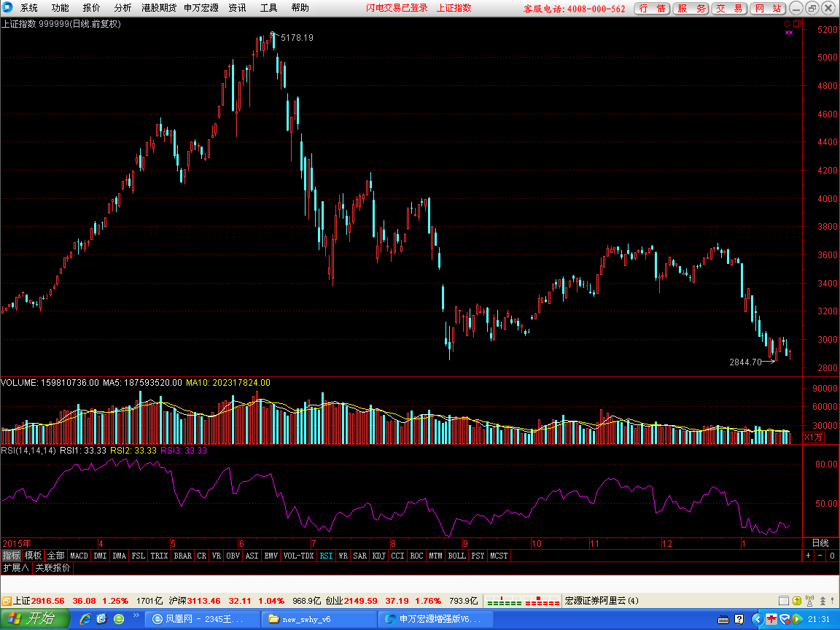Click the red diamond icon atop the chart
The width and height of the screenshot is (840, 630).
click(787, 23)
